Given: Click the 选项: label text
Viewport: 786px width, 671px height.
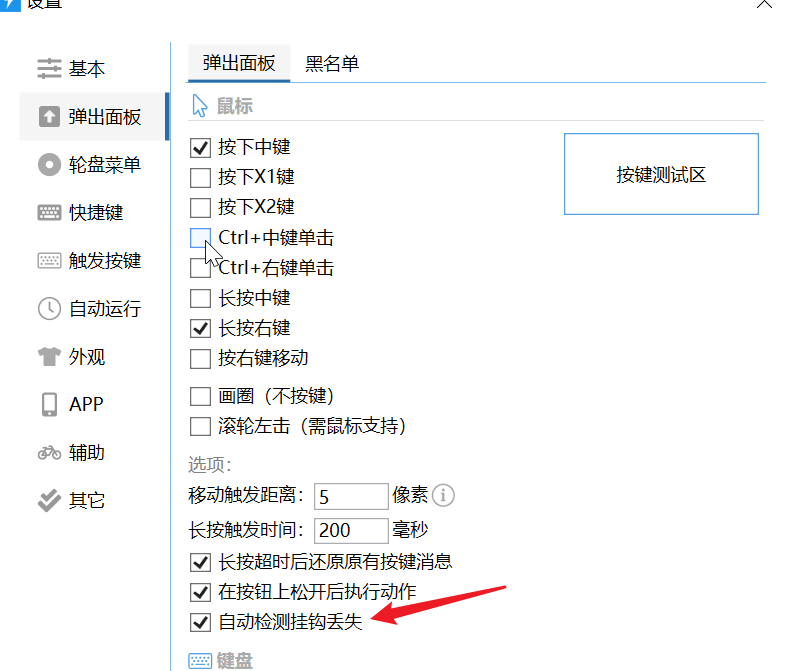Looking at the screenshot, I should (210, 465).
